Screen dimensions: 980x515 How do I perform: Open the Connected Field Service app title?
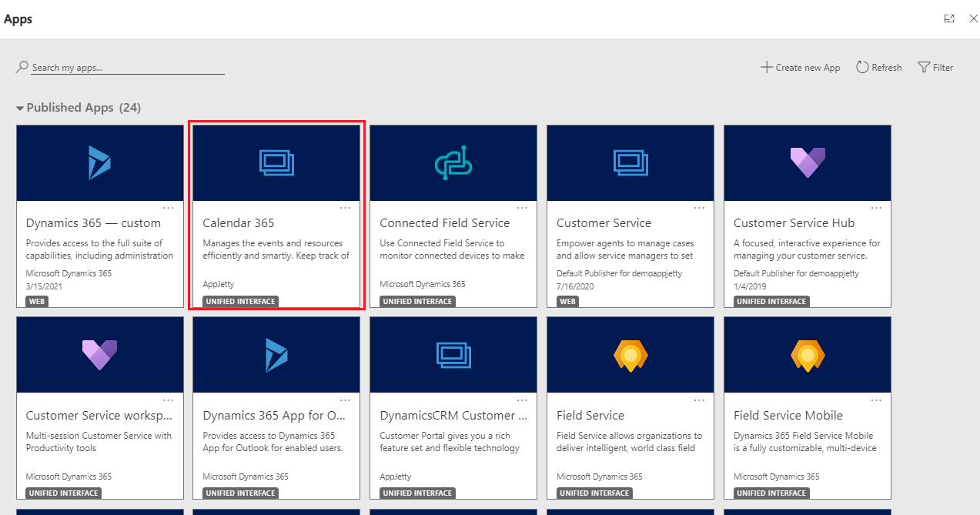445,223
